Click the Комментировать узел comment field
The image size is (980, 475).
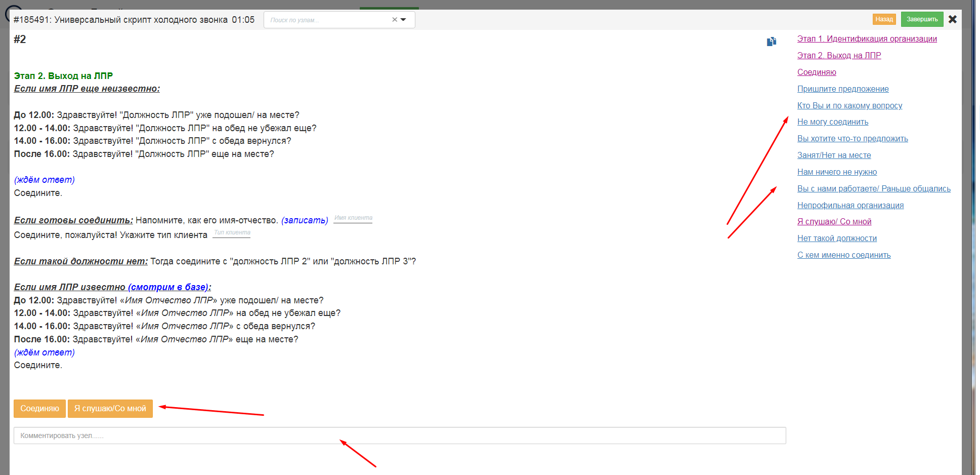pos(400,436)
